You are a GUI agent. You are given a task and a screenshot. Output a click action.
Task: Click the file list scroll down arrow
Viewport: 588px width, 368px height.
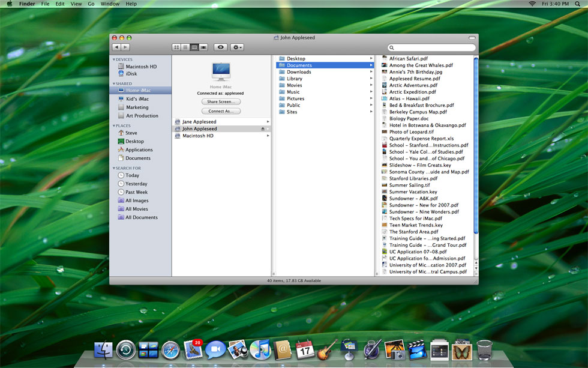click(x=476, y=270)
